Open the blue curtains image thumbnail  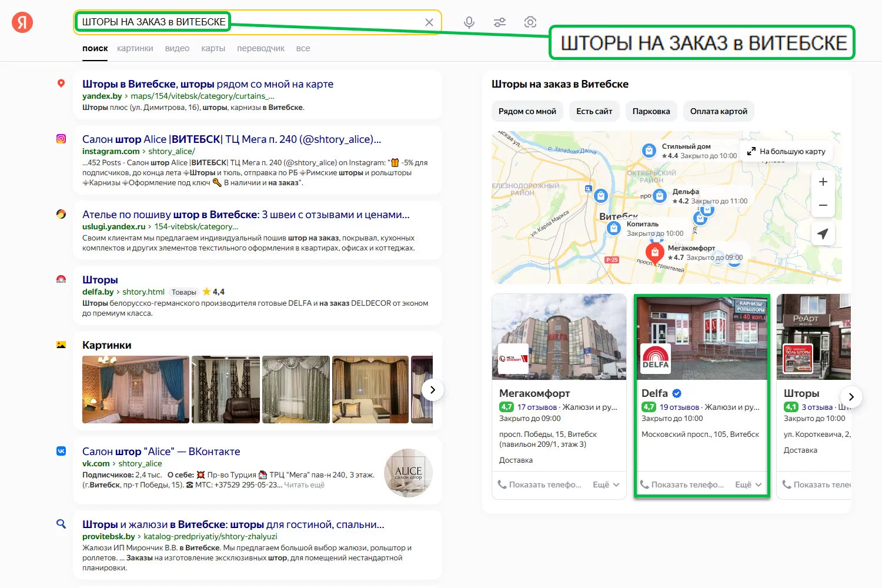click(136, 389)
